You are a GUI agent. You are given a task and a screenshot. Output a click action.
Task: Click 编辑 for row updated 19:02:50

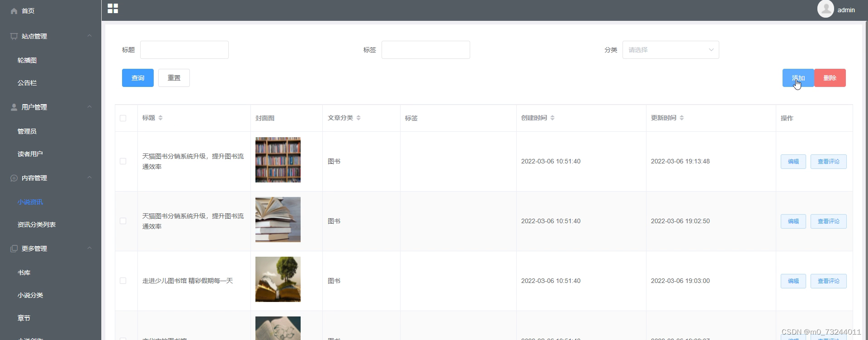tap(793, 221)
